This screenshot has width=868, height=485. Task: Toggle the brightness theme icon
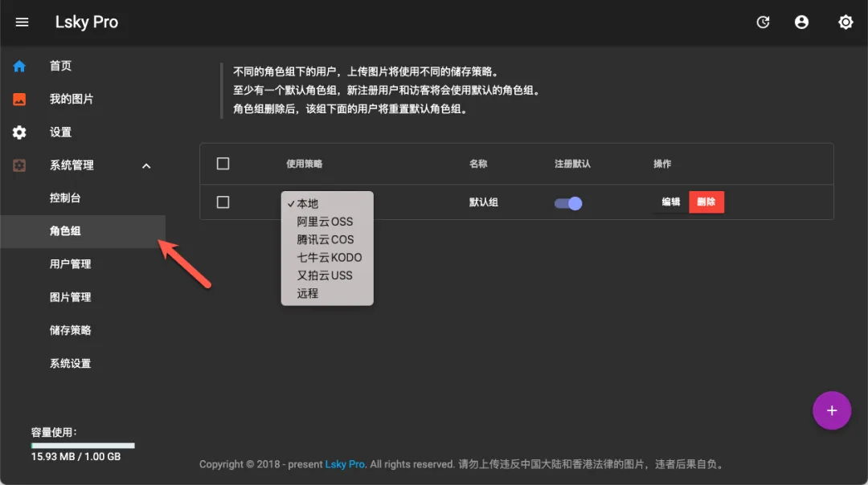click(x=845, y=22)
